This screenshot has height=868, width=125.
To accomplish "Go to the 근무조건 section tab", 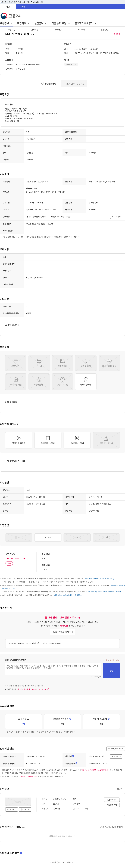I will (35, 30).
